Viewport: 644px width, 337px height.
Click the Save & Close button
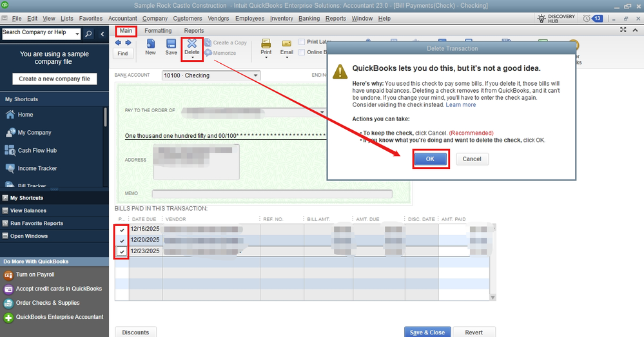[x=427, y=332]
